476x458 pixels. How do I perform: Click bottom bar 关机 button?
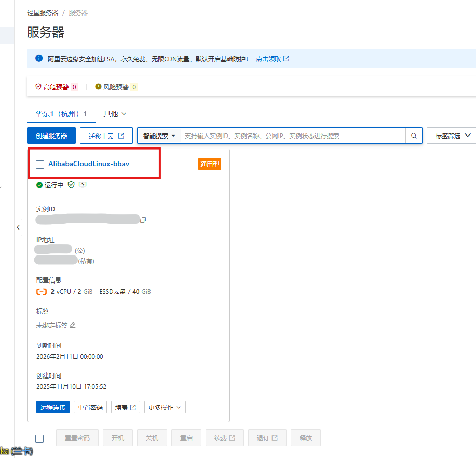[152, 438]
